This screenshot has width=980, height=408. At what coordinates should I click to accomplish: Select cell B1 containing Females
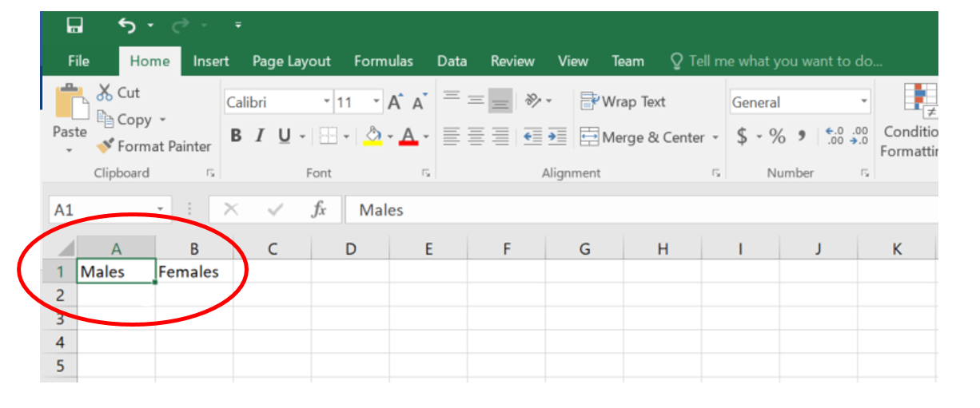tap(194, 271)
